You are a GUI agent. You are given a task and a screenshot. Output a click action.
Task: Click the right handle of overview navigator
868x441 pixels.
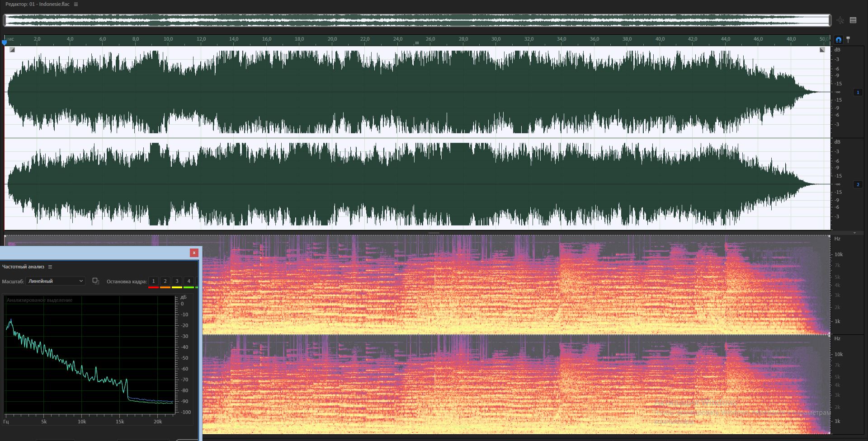point(830,20)
